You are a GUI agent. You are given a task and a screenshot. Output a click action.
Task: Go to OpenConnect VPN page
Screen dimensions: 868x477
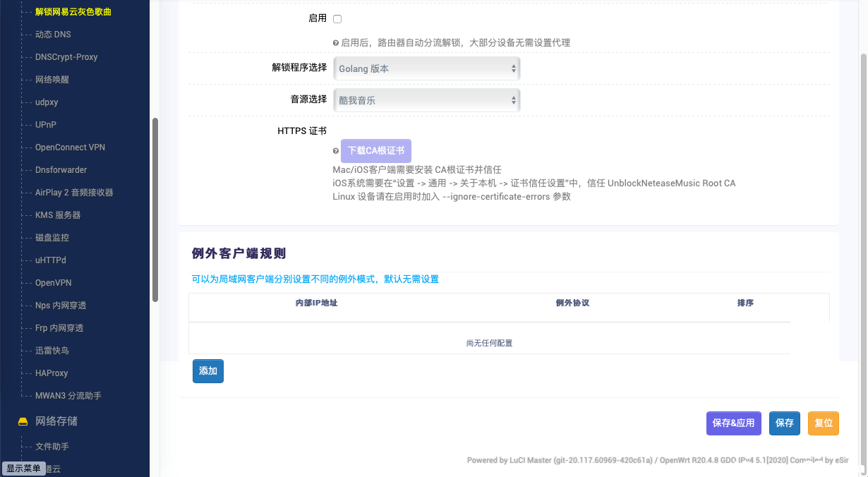(x=70, y=147)
